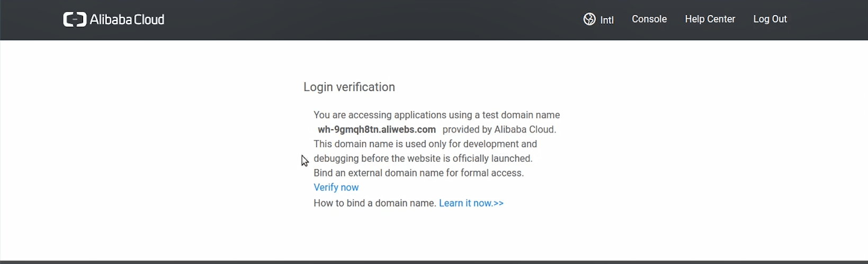
Task: Click the "How to bind a domain name." text
Action: click(x=375, y=203)
